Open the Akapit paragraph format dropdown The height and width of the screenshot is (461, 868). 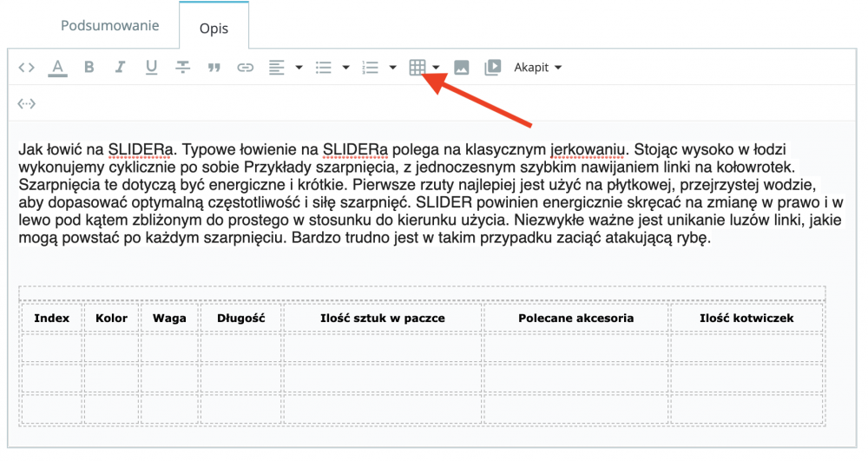537,68
